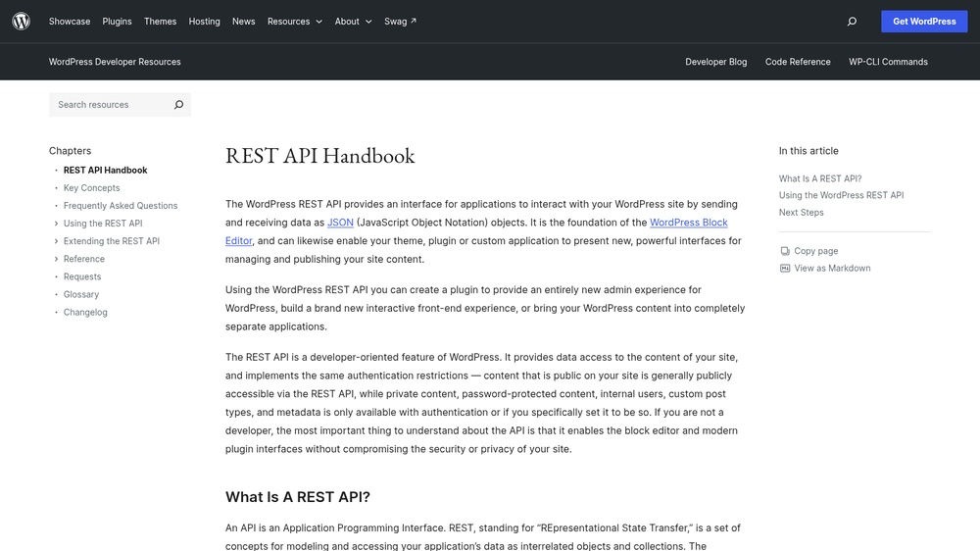
Task: Open the Changelog chapter
Action: (85, 312)
